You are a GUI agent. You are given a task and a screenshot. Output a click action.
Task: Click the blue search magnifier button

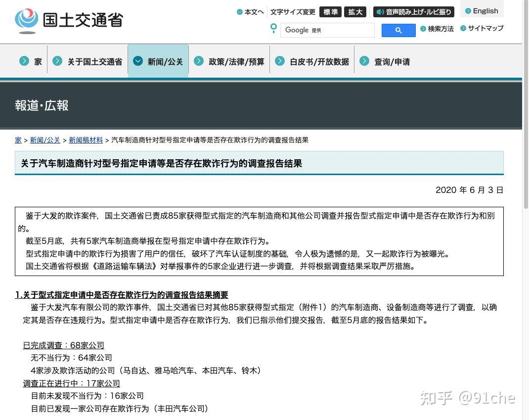(x=398, y=30)
